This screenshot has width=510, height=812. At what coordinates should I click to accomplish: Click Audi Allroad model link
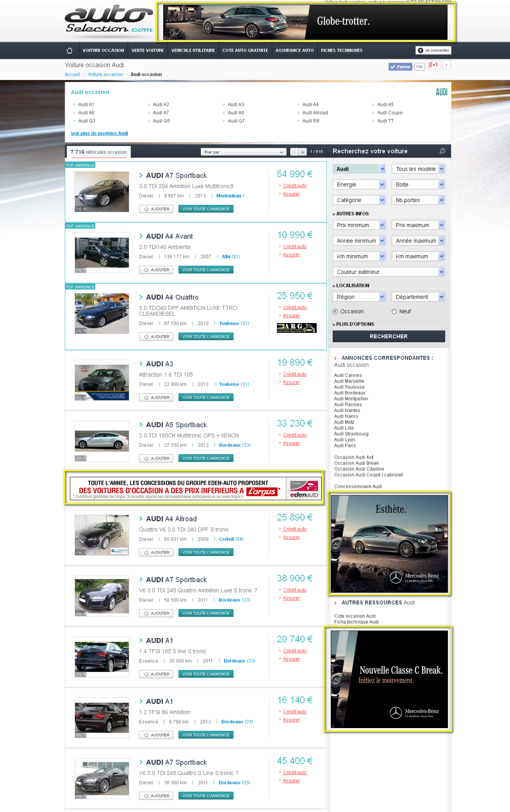coord(315,113)
